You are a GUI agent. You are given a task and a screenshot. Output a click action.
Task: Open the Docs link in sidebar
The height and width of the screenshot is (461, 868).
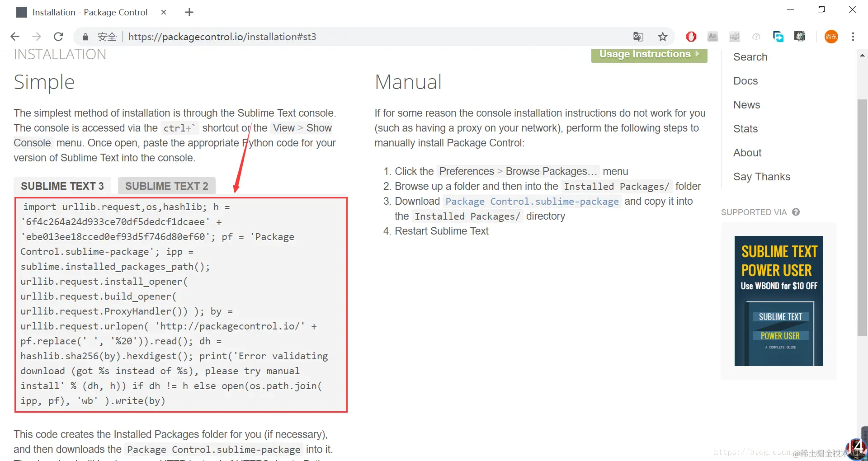(x=745, y=81)
